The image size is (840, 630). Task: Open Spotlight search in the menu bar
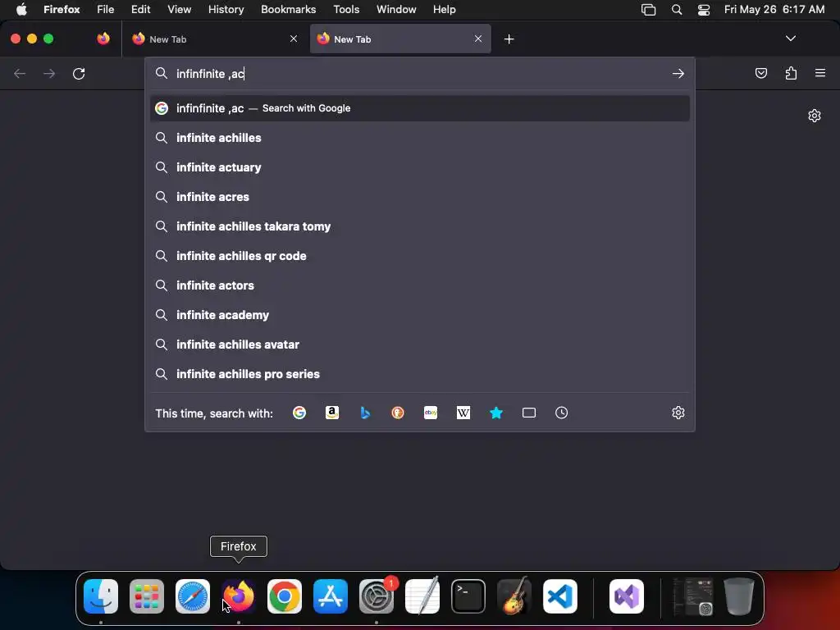click(x=677, y=10)
